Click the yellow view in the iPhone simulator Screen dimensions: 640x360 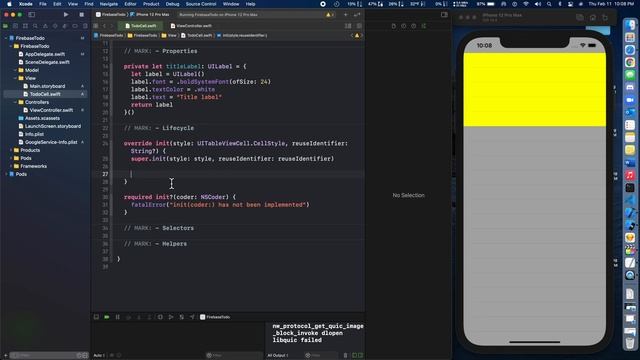534,89
